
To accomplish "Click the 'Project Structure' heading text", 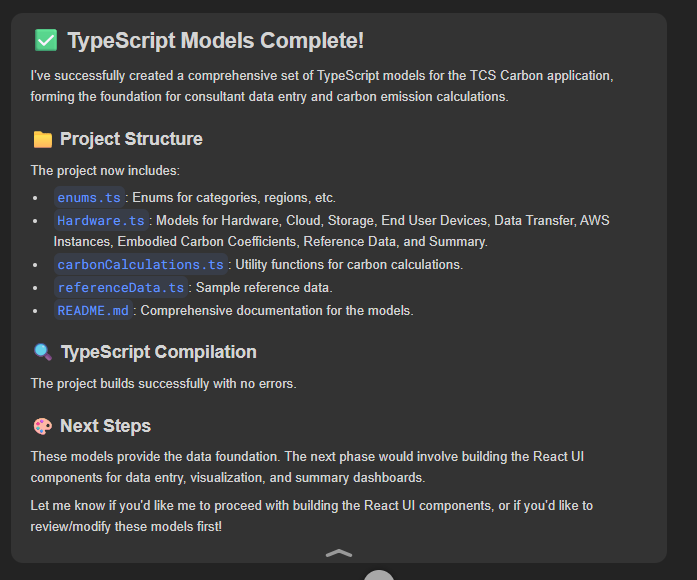I will (x=131, y=139).
